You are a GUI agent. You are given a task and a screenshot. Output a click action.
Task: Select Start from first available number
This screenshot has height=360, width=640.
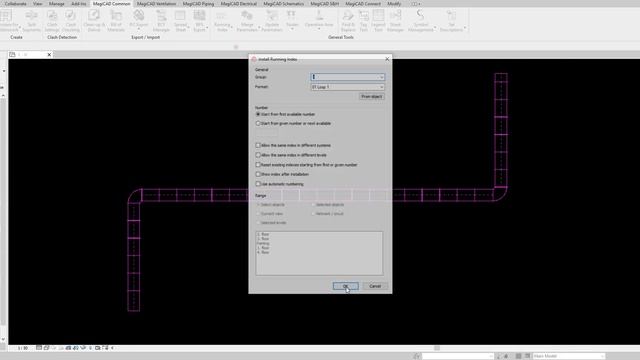(x=258, y=114)
